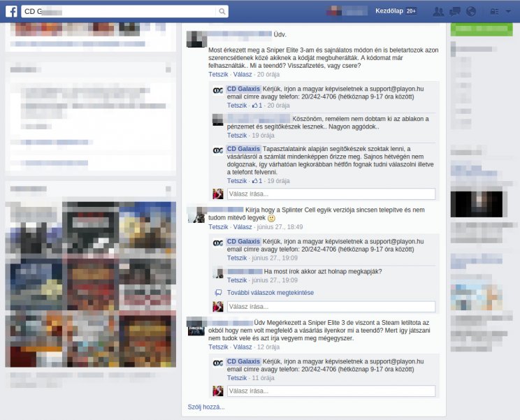Click the search magnifier icon
Viewport: 520px width, 420px height.
tap(222, 12)
